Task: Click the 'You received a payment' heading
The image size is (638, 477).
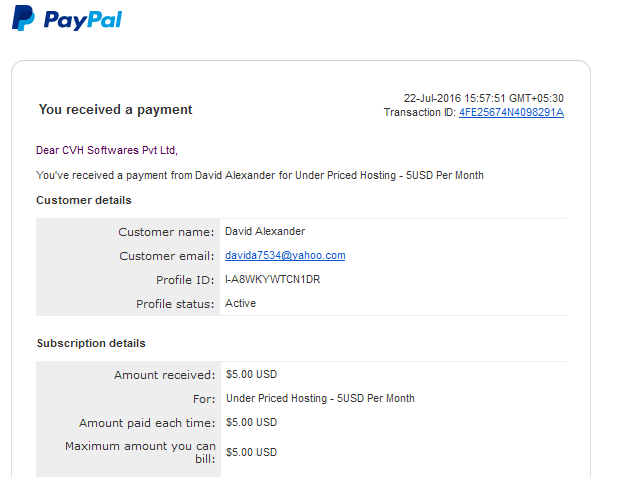Action: click(116, 109)
